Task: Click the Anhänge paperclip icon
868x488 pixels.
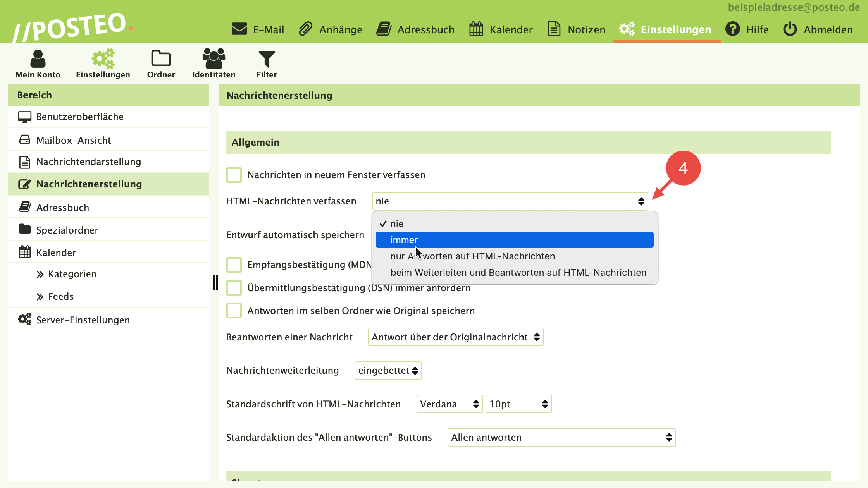Action: (x=306, y=29)
